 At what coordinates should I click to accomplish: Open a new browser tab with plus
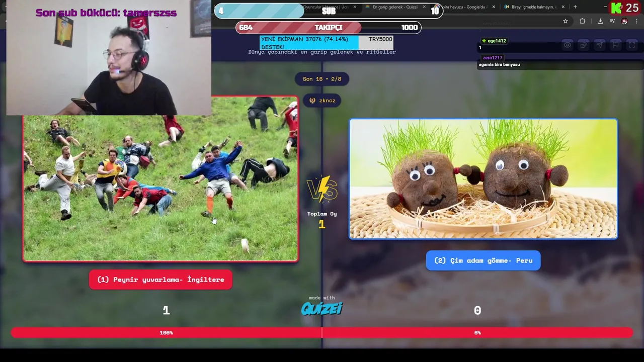coord(575,7)
